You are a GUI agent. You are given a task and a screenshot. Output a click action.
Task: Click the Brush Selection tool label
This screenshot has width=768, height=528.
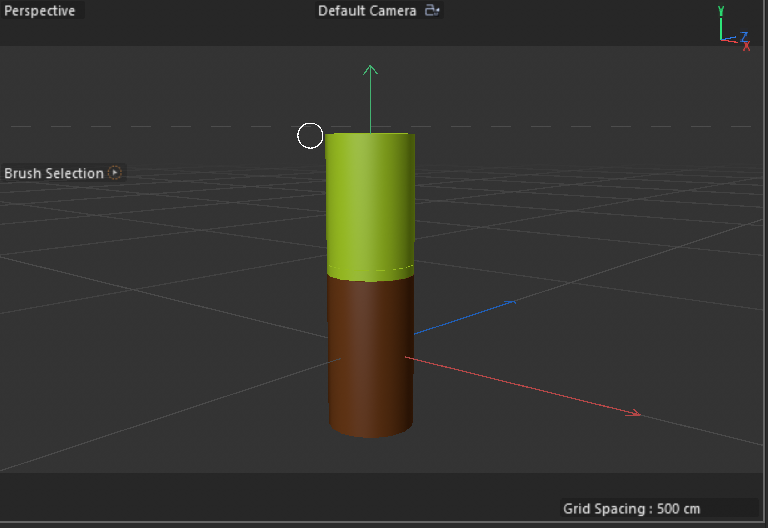tap(54, 173)
